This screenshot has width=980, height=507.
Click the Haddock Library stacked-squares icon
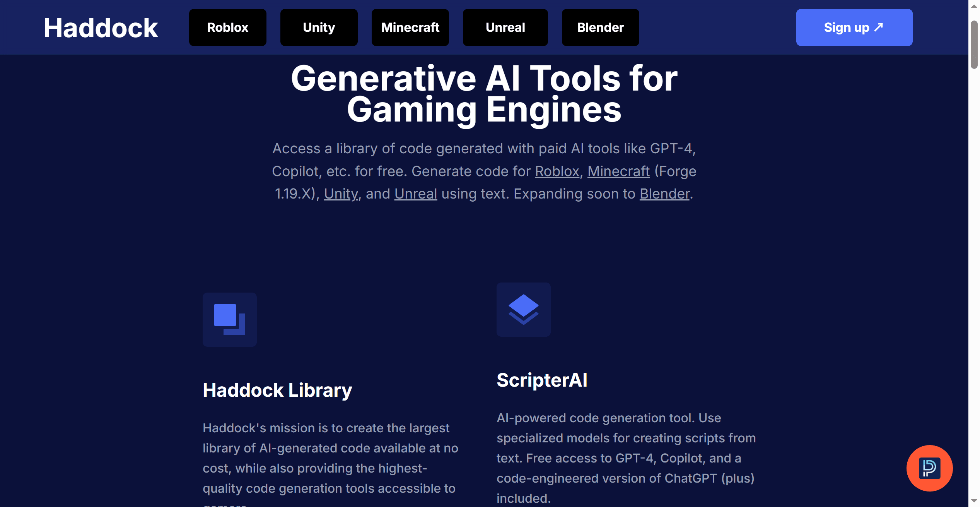[229, 319]
